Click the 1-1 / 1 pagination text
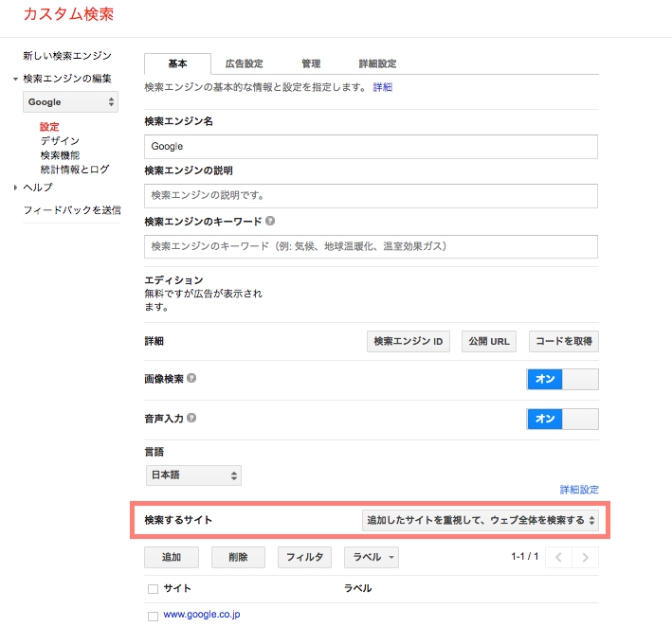The height and width of the screenshot is (627, 672). [524, 556]
